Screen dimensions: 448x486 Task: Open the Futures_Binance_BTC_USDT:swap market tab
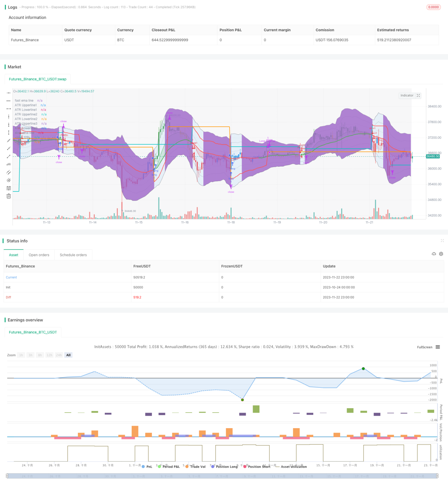click(x=38, y=79)
